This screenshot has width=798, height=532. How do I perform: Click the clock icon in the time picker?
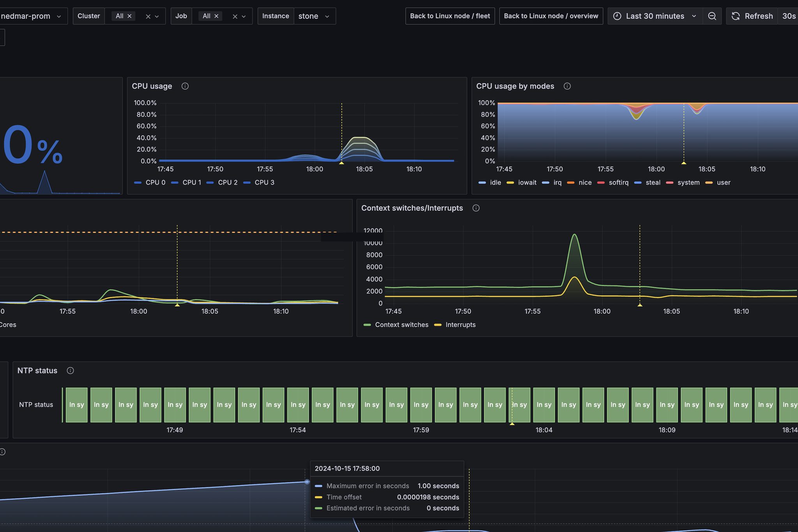(x=617, y=16)
